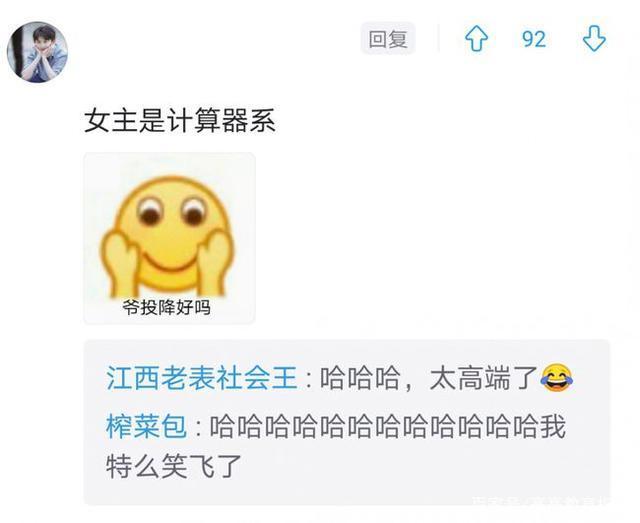This screenshot has height=523, width=640.
Task: Click the character 我 ending the reply line
Action: [x=553, y=427]
